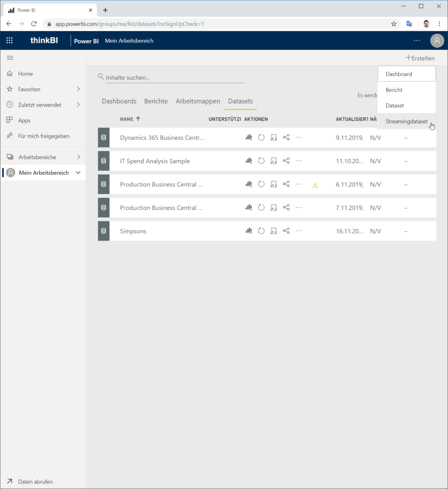Screen dimensions: 448x489
Task: Switch to the Berichte tab
Action: click(x=156, y=101)
